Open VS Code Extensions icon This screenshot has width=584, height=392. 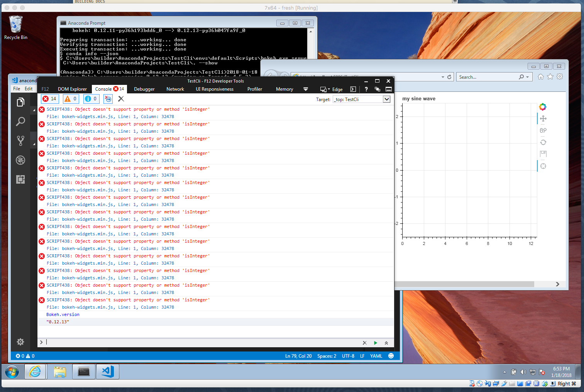tap(20, 179)
